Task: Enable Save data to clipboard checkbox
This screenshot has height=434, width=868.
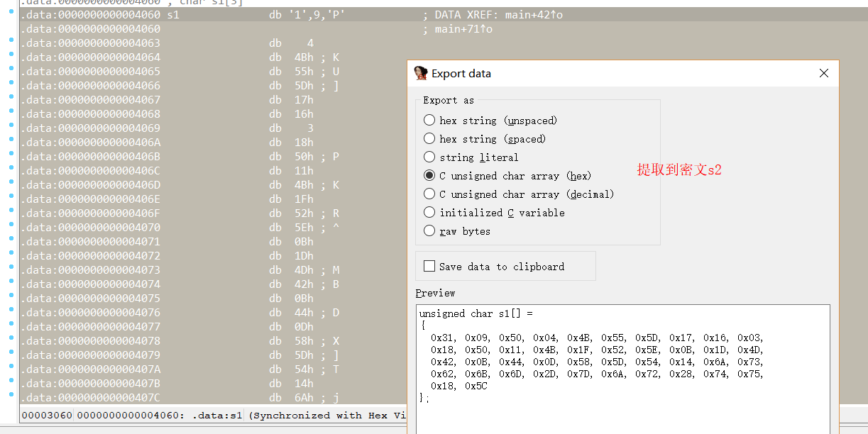Action: tap(429, 267)
